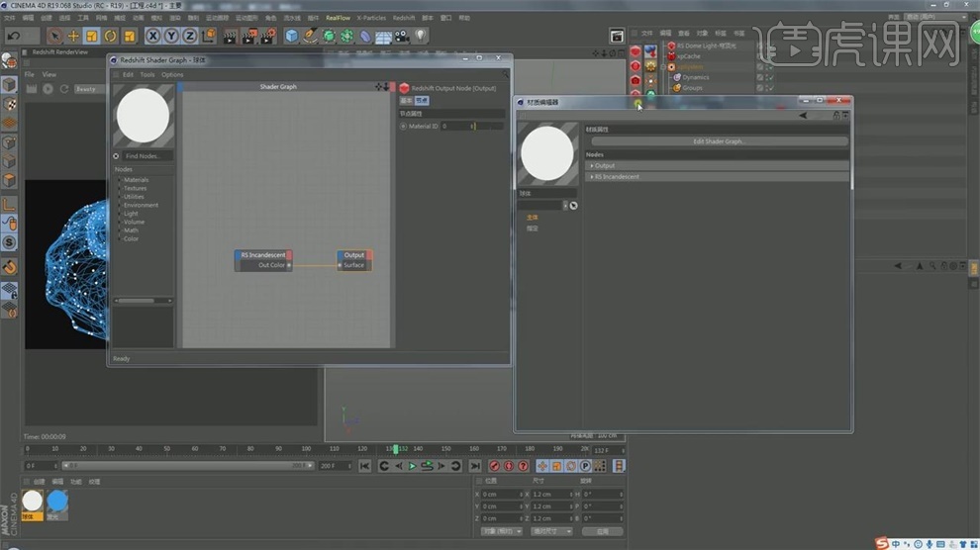Click the coordinate system cube icon

[x=208, y=37]
